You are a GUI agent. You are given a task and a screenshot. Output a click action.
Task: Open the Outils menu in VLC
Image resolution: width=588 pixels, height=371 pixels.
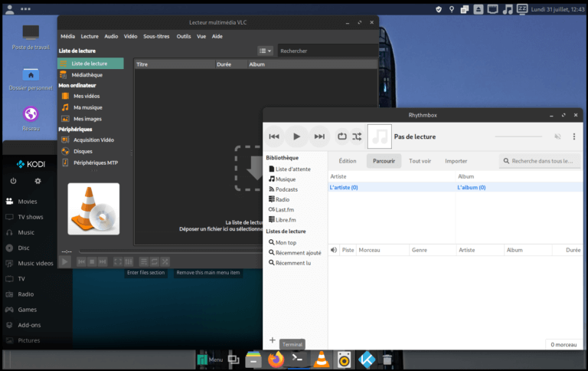click(184, 36)
